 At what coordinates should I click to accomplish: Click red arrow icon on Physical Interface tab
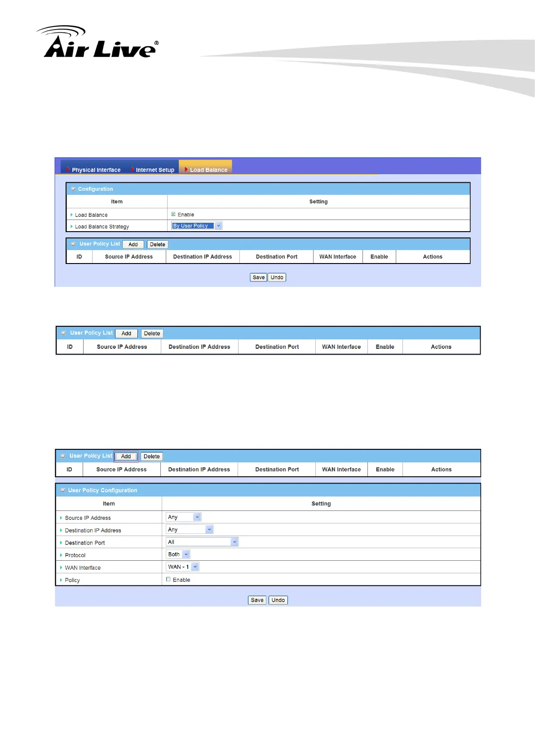(68, 170)
